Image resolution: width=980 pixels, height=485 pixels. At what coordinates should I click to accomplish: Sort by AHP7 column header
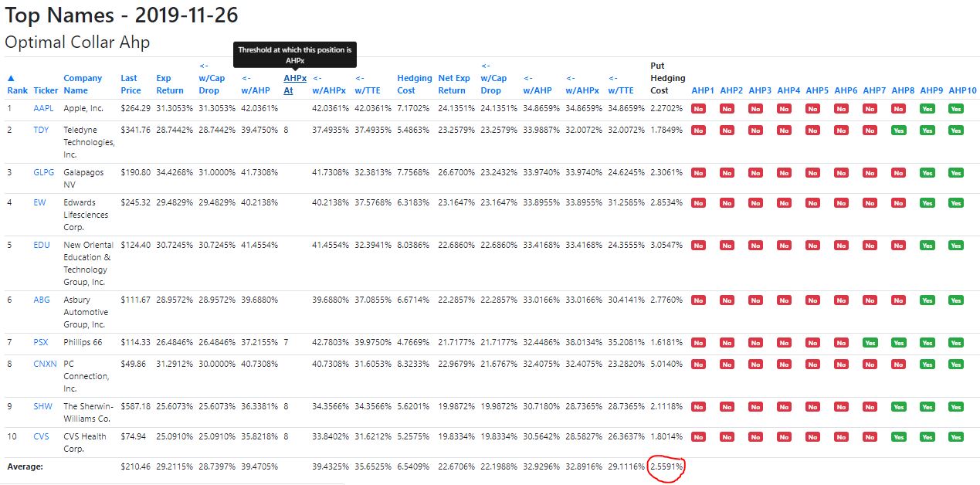[874, 90]
